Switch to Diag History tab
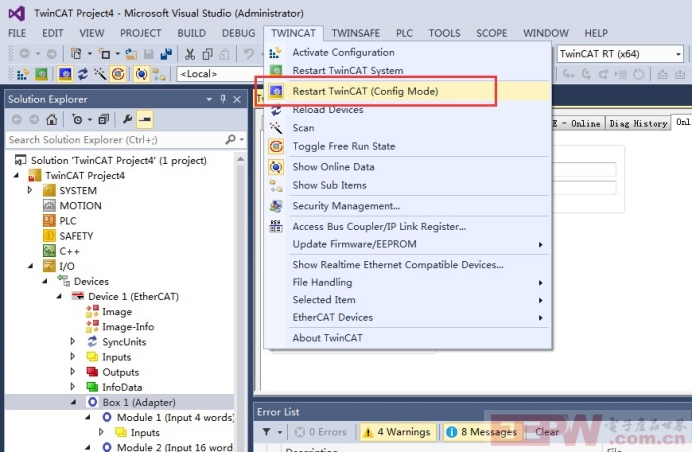 [x=638, y=124]
